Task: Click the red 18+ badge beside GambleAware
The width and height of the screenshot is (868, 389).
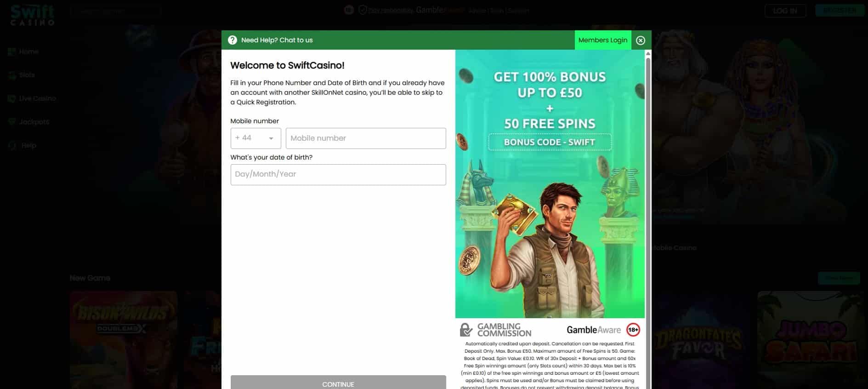Action: click(x=633, y=330)
